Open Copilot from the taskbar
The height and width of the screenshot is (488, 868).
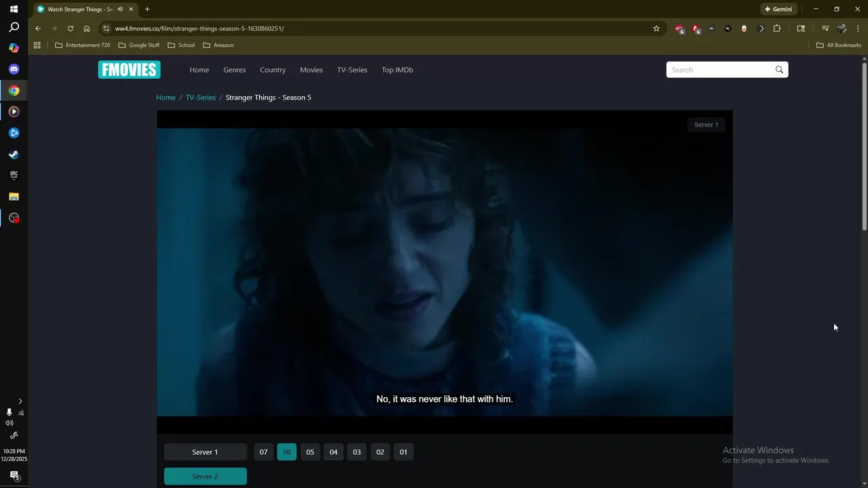click(14, 48)
